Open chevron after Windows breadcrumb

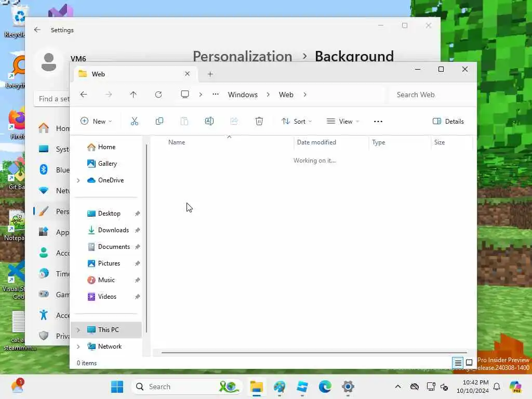tap(268, 95)
